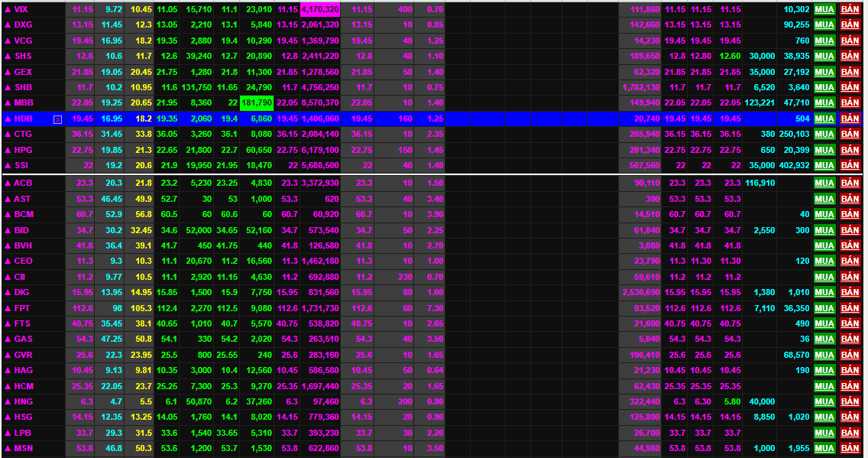Select the SHB ticker symbol
The image size is (868, 458).
pyautogui.click(x=23, y=87)
